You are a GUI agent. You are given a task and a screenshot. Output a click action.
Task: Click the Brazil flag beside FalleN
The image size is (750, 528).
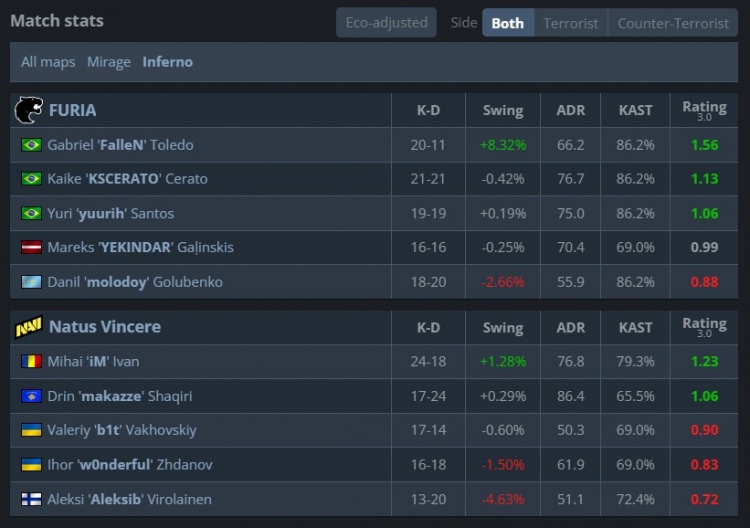pyautogui.click(x=31, y=145)
